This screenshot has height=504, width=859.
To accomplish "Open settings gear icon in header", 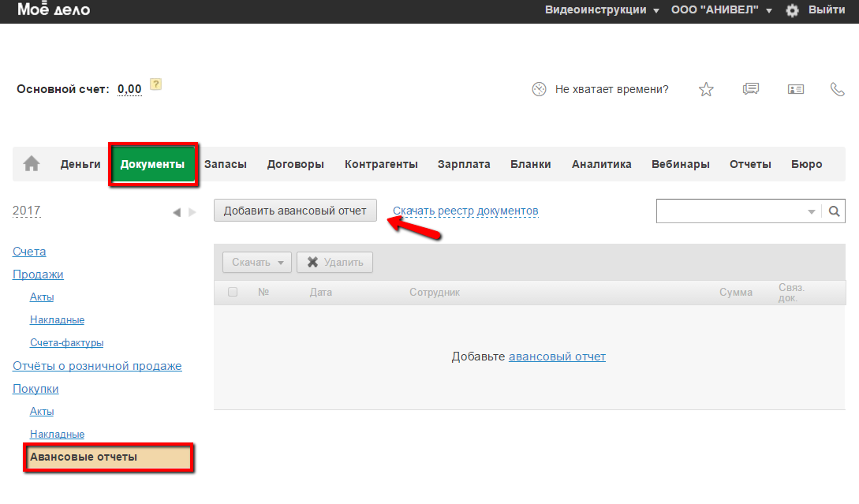I will point(792,10).
